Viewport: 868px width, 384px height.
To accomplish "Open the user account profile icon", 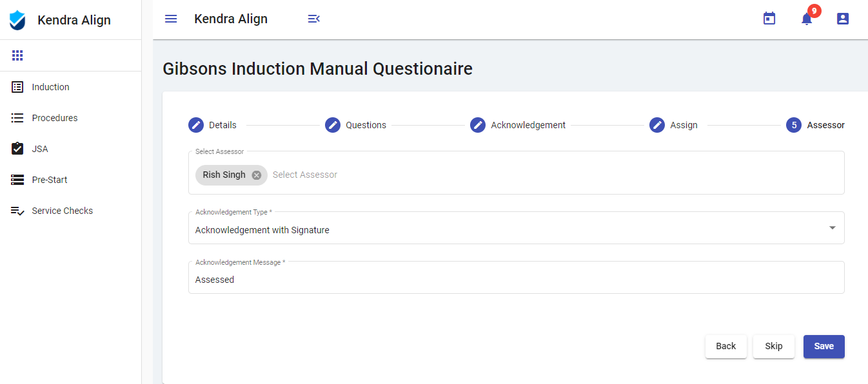I will [x=843, y=19].
